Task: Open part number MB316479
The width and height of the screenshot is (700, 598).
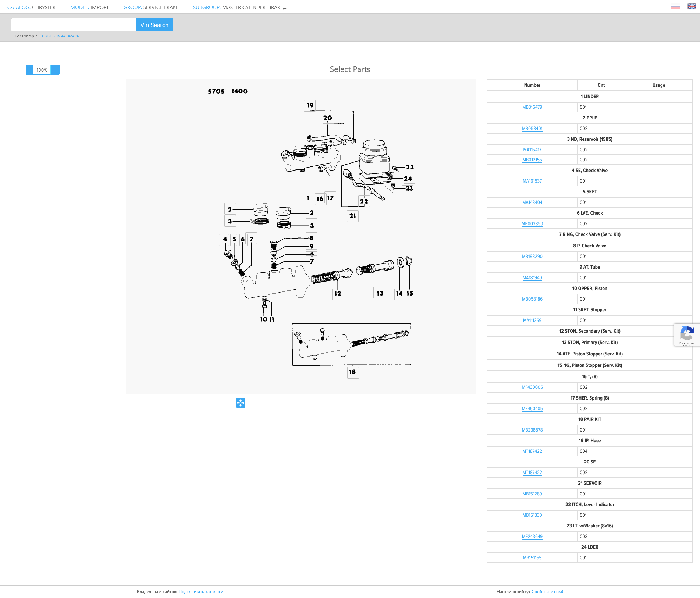Action: pyautogui.click(x=532, y=107)
